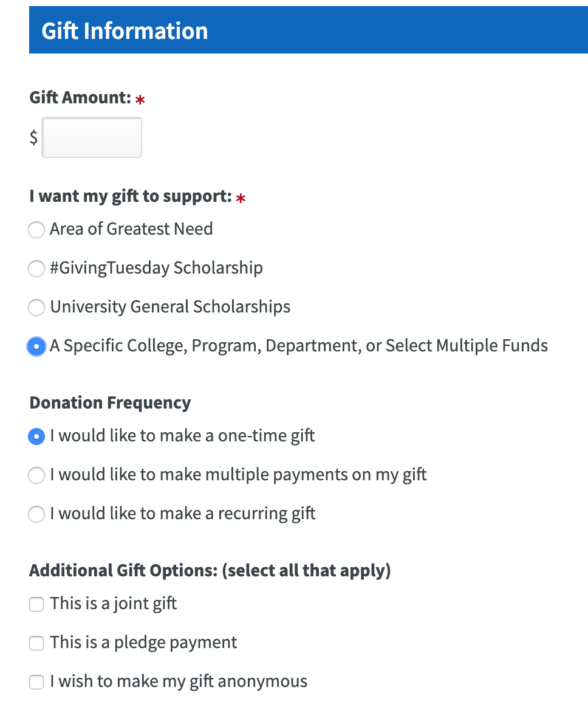Screen dimensions: 588x704
Task: Click the 'I want my gift to support:' label
Action: [x=131, y=197]
